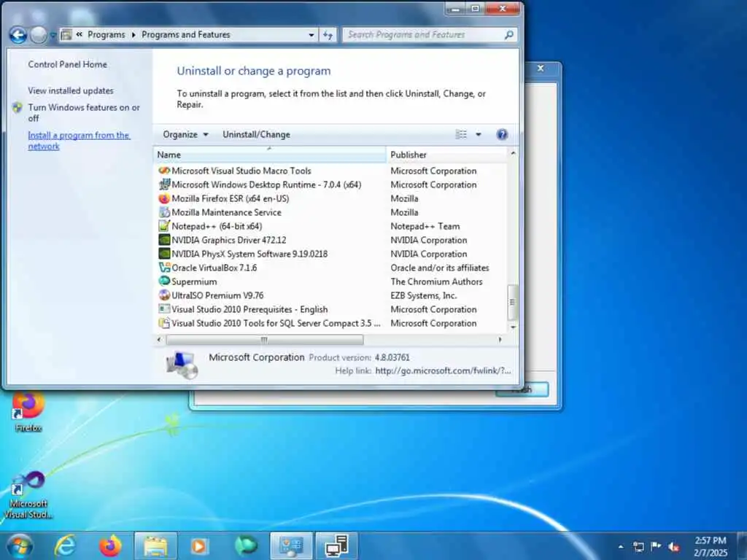
Task: Show hidden system tray icons arrow
Action: tap(621, 547)
